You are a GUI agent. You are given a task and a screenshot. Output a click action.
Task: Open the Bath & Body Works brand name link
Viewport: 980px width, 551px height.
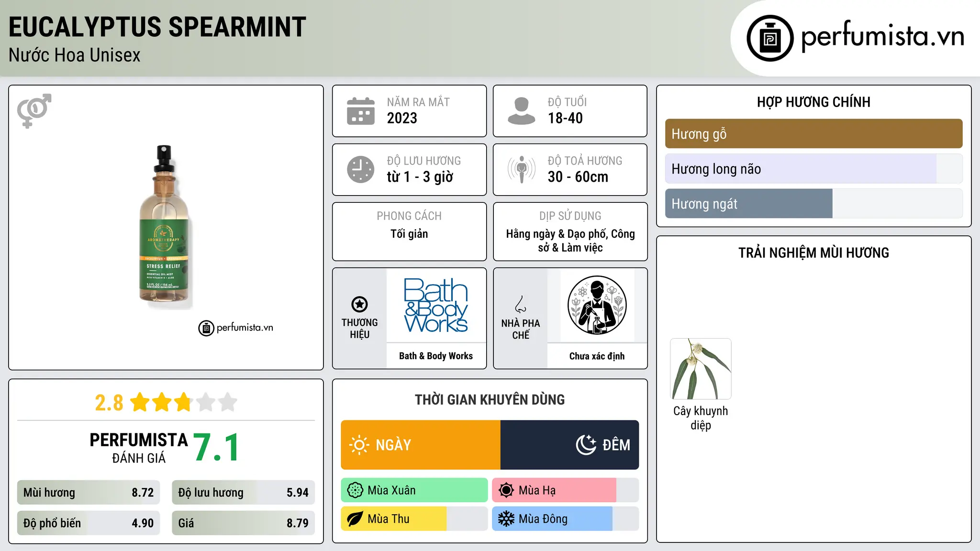(436, 356)
